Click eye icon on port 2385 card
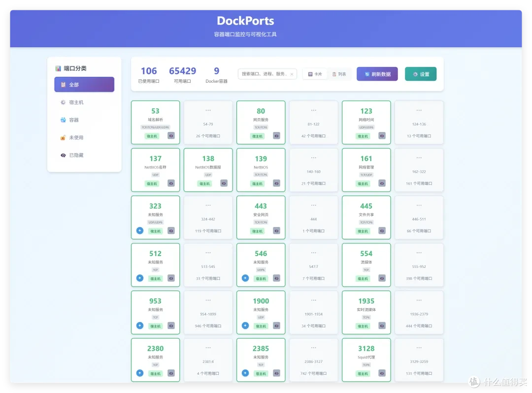Viewport: 532px width, 393px height. [x=277, y=373]
